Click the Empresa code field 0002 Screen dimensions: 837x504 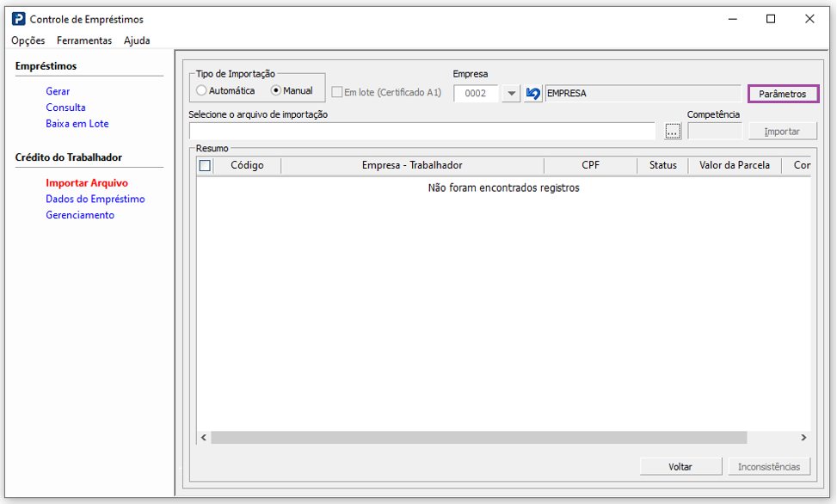(476, 94)
